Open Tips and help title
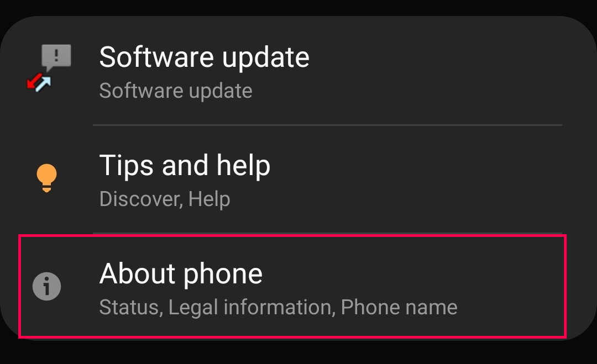Viewport: 597px width, 364px height. click(x=185, y=166)
